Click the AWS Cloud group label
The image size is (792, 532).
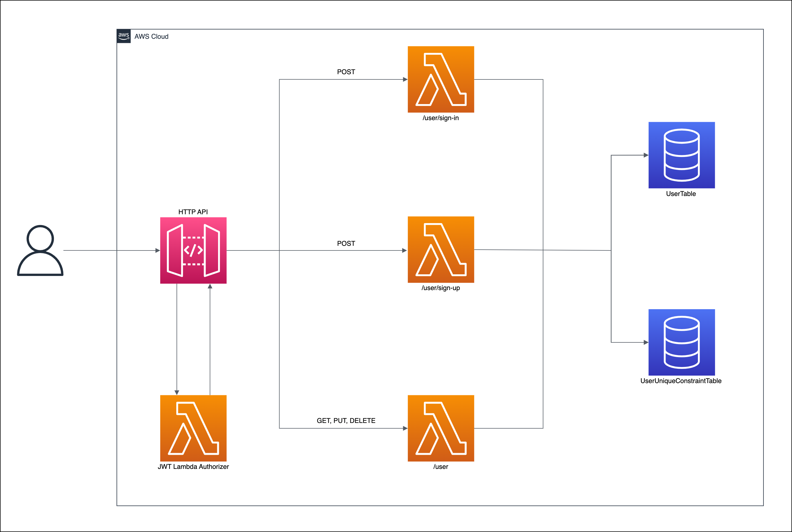pyautogui.click(x=151, y=36)
